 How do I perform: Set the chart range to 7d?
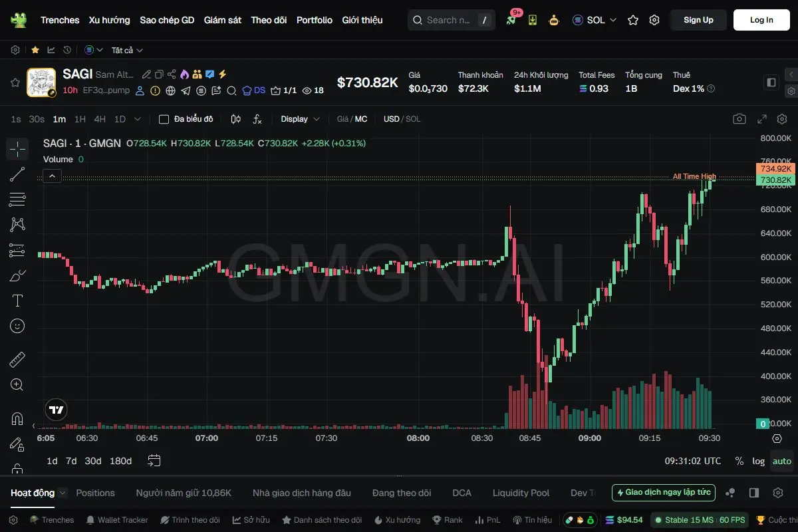[x=71, y=461]
